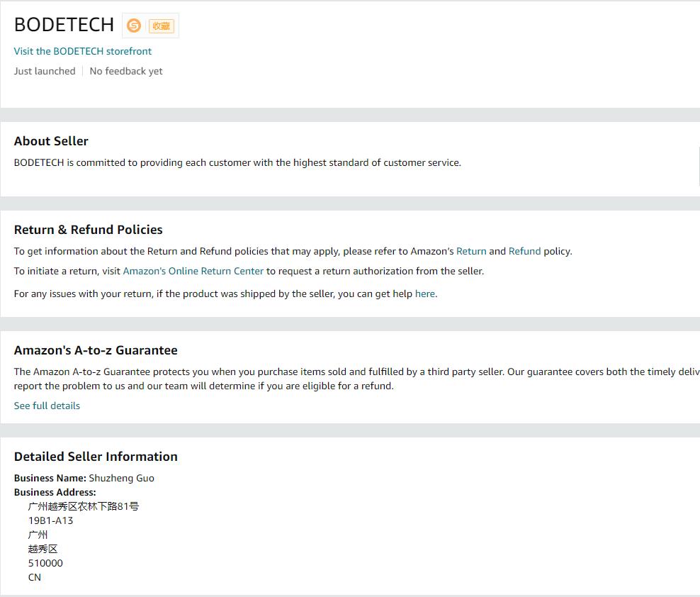Viewport: 700px width, 597px height.
Task: Click the country code CN line
Action: pos(34,577)
